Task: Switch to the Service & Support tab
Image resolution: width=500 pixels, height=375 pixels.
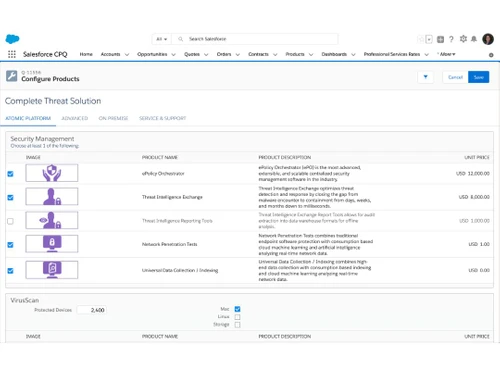Action: click(163, 118)
